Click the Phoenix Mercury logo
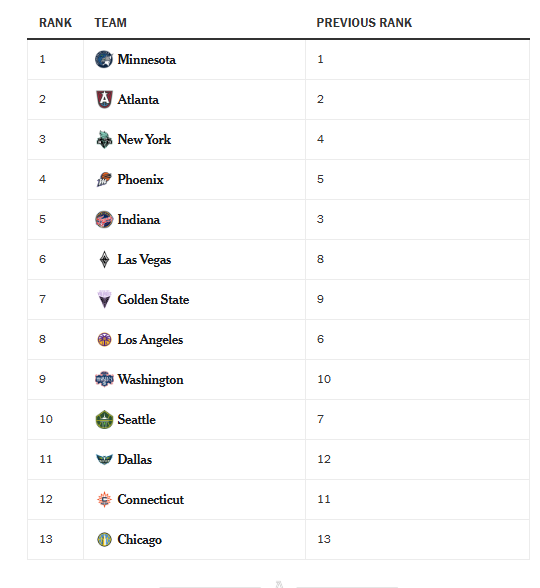Viewport: 540px width, 588px height. click(x=104, y=179)
